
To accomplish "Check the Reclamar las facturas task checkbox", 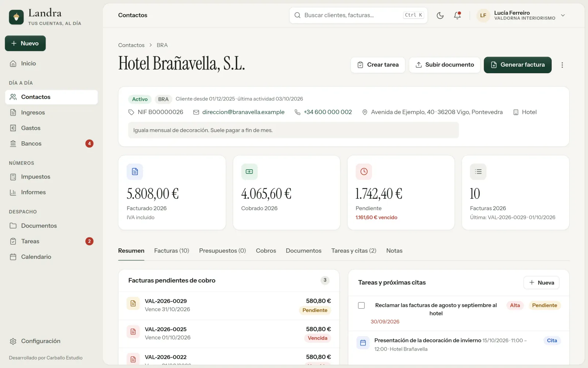I will point(361,305).
